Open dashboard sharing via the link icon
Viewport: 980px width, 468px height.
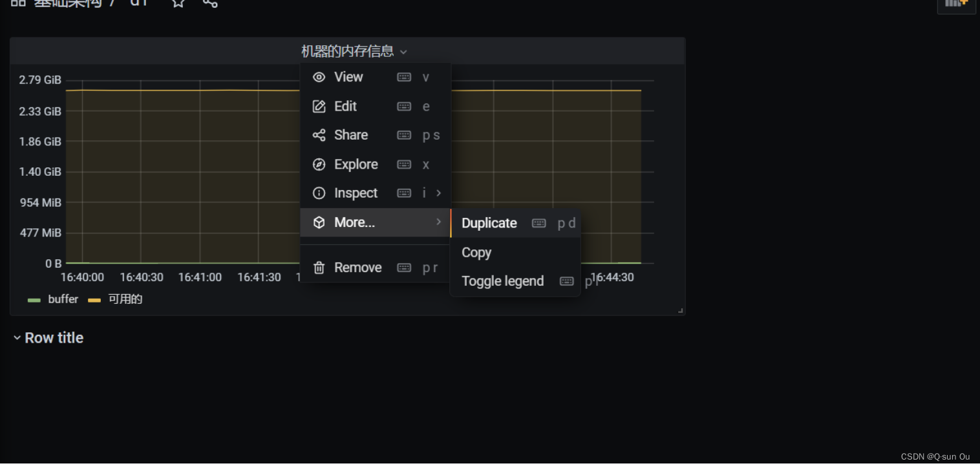click(209, 4)
